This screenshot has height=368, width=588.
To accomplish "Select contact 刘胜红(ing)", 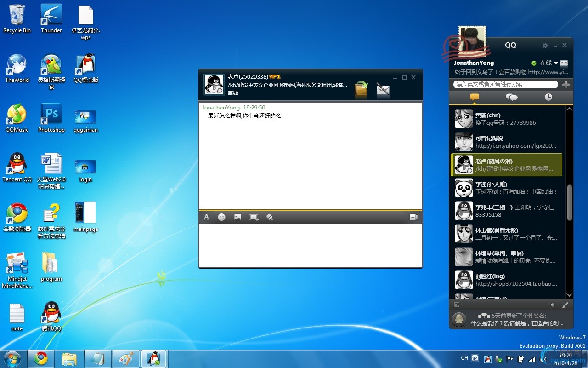I will pos(506,280).
